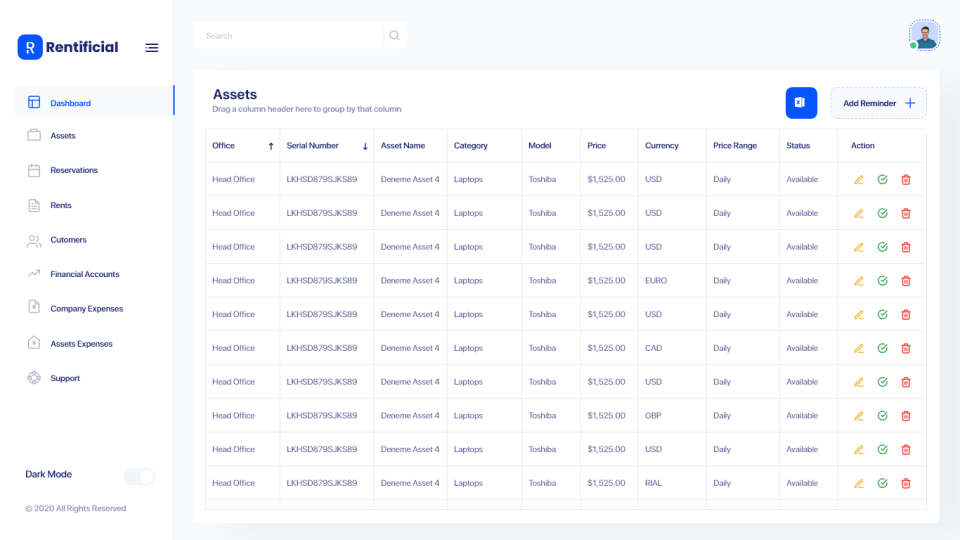The width and height of the screenshot is (960, 540).
Task: Open the user profile avatar menu
Action: click(x=925, y=36)
